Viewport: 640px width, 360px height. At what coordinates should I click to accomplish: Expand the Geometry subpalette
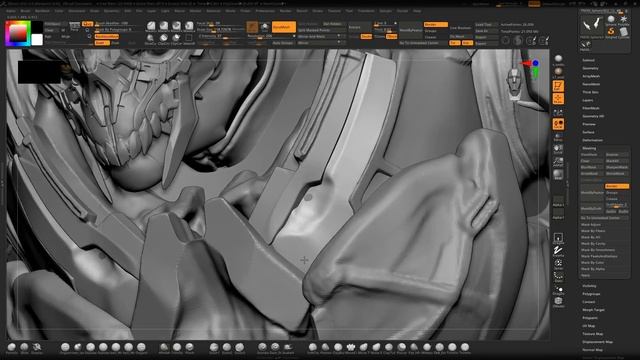point(590,68)
